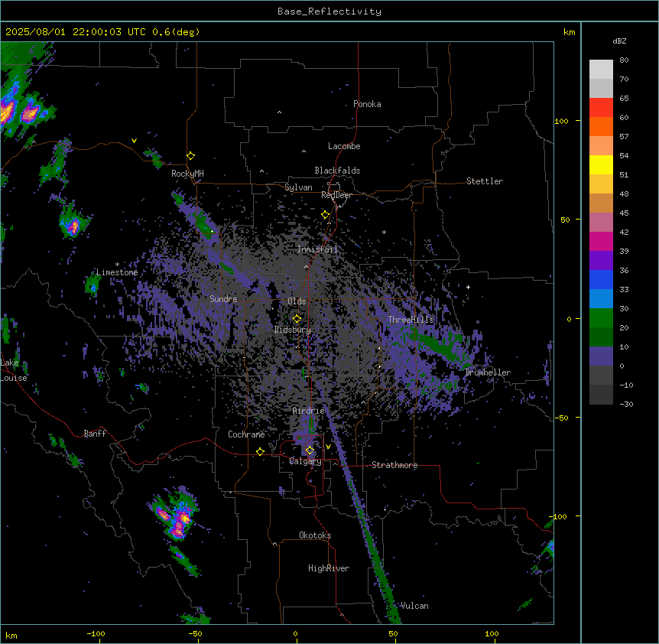Select the orange 57-60 dBZ legend swatch
This screenshot has width=659, height=644.
(601, 126)
